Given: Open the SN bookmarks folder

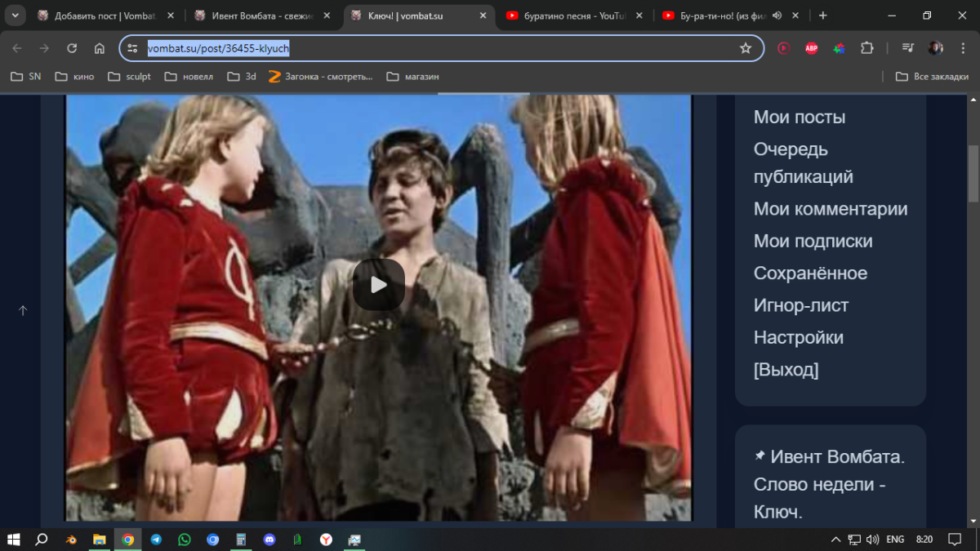Looking at the screenshot, I should click(x=25, y=77).
